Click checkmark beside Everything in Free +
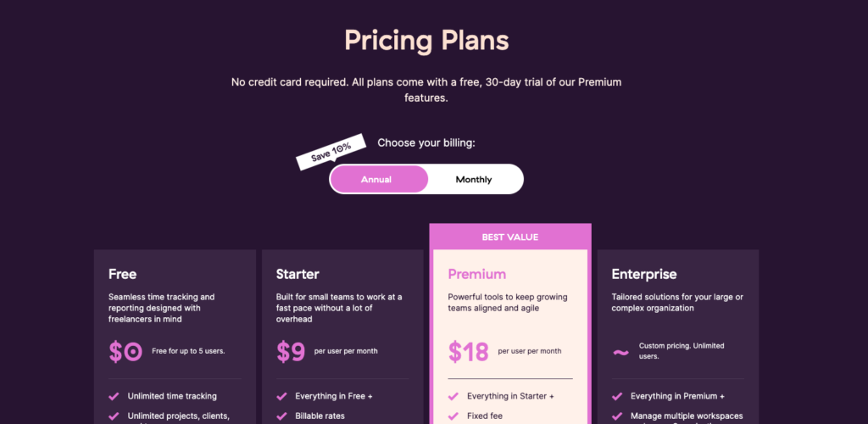868x424 pixels. tap(281, 396)
